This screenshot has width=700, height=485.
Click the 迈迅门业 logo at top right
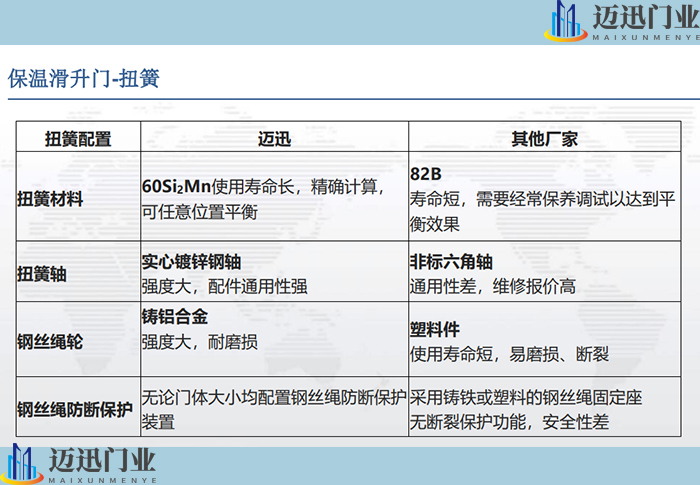click(622, 21)
